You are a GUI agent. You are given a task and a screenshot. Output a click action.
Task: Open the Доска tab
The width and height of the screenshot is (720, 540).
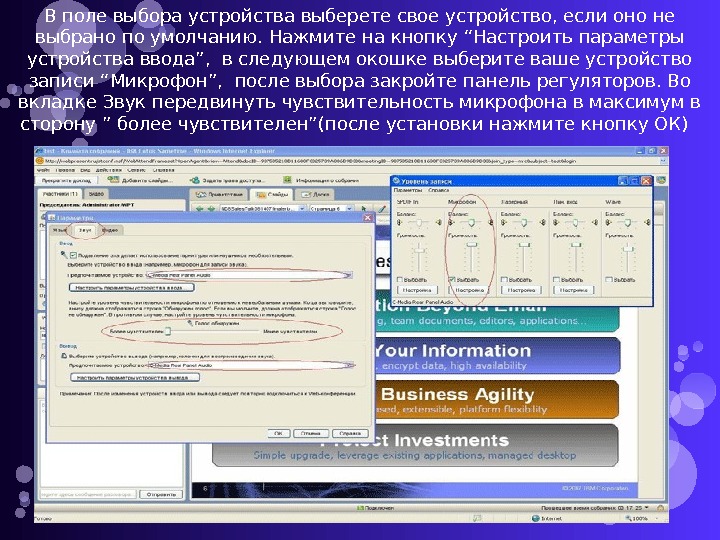coord(315,194)
